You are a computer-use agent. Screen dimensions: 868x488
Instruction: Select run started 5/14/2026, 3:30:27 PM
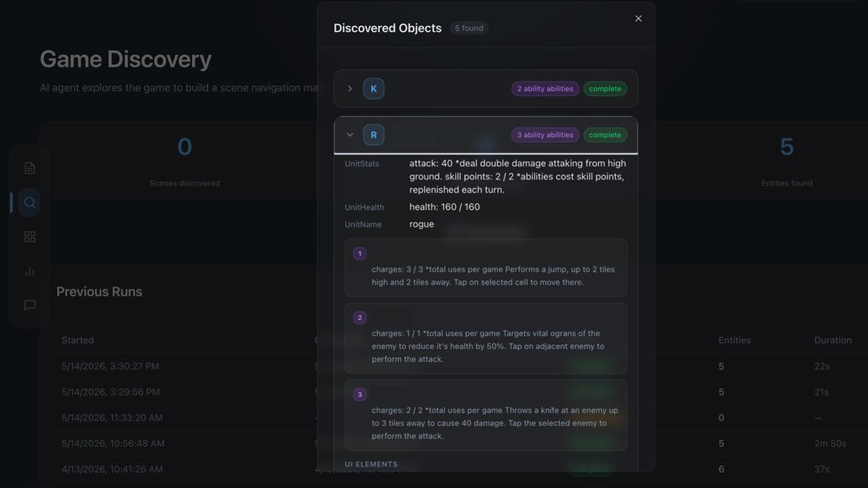(x=111, y=366)
